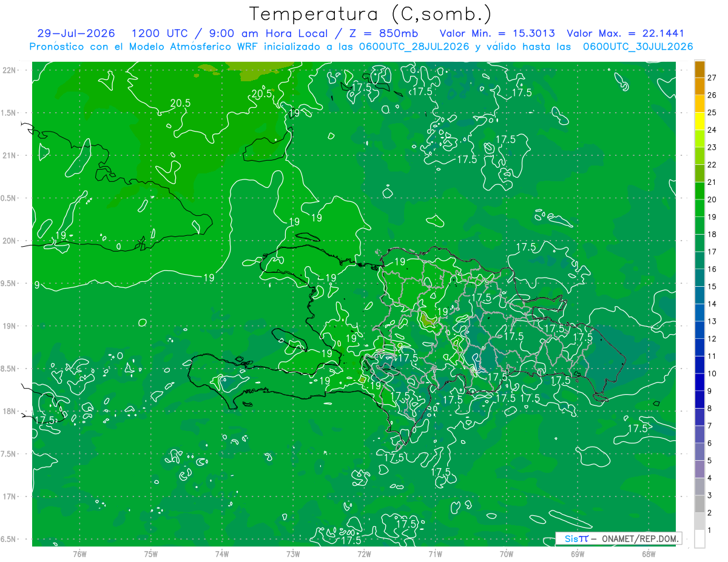Image resolution: width=728 pixels, height=562 pixels.
Task: Click the '24' value on the color scale
Action: coord(712,130)
